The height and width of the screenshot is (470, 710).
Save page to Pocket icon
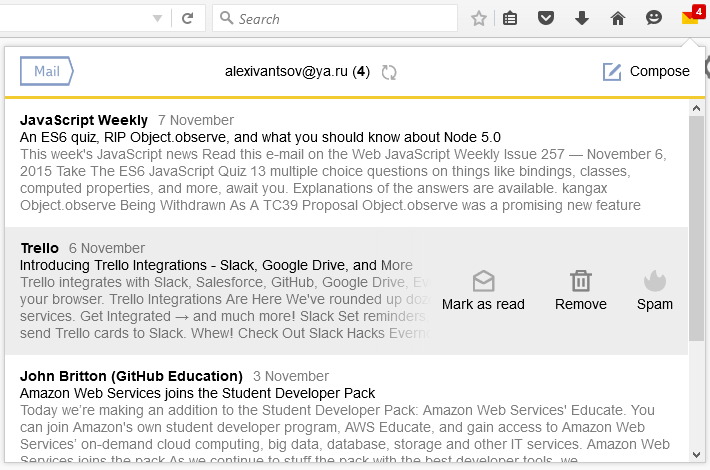coord(546,19)
